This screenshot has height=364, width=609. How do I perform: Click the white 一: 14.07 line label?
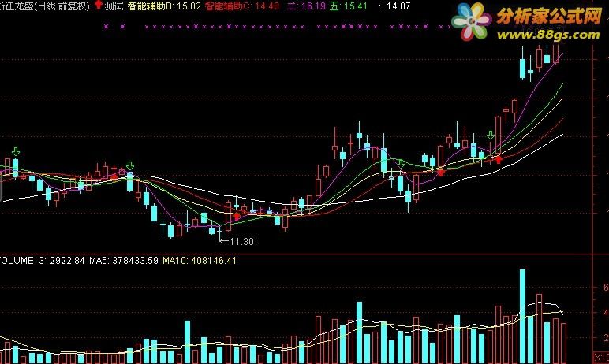coord(391,6)
